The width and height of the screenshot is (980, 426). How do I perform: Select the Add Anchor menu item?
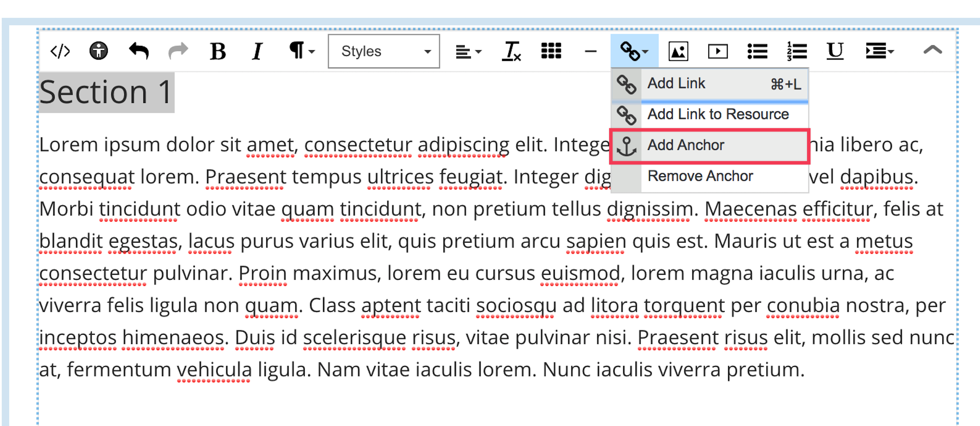[709, 146]
